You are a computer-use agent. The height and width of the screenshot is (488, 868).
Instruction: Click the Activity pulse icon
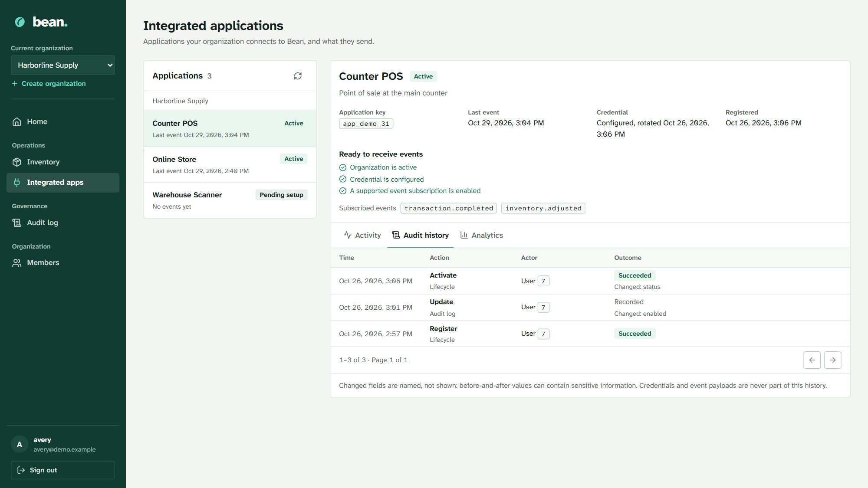[348, 235]
